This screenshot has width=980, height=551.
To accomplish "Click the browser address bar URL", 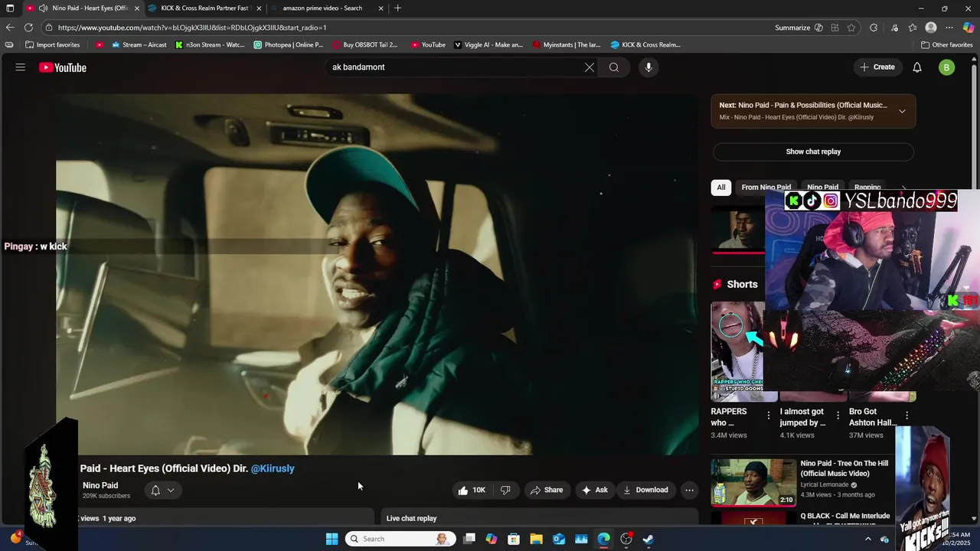I will tap(192, 28).
